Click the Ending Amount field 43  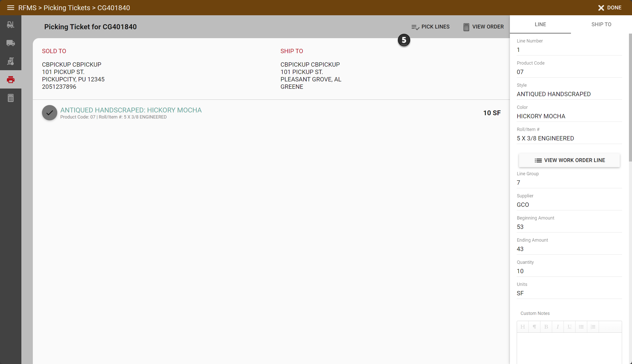(x=569, y=249)
